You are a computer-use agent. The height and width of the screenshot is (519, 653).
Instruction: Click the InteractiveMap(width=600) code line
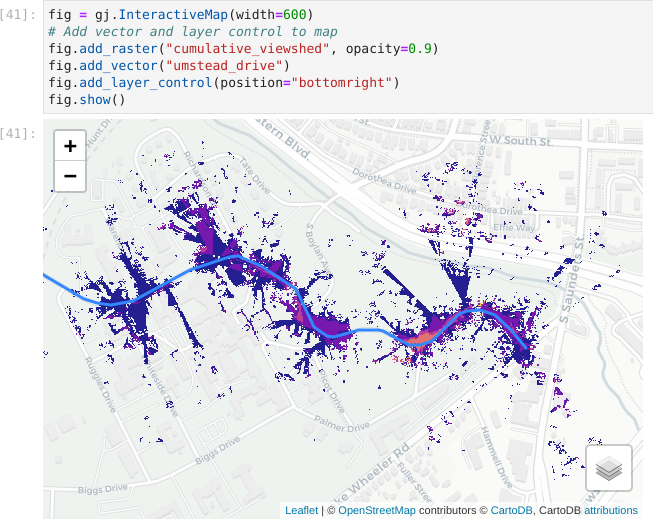pyautogui.click(x=181, y=15)
